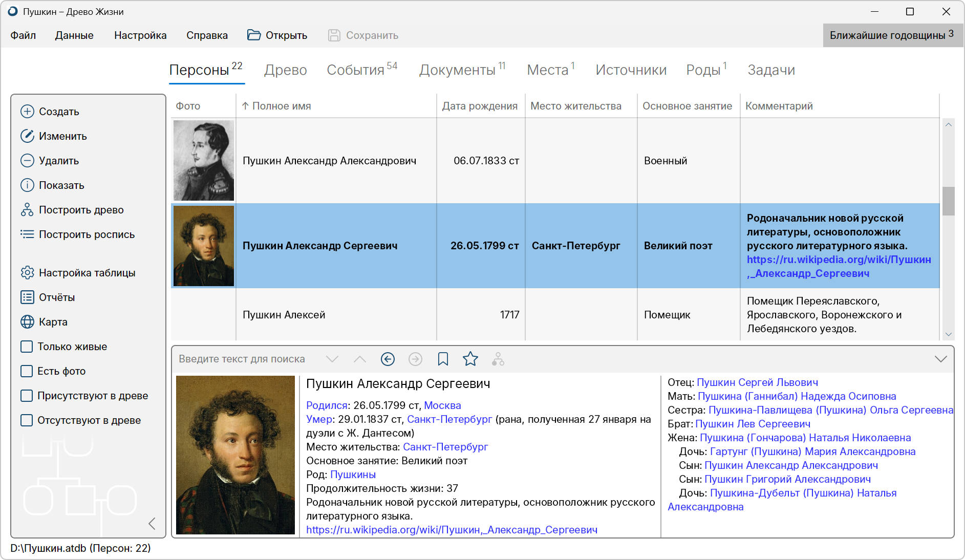Open father link "Пушкин Сергей Львович"
Screen dimensions: 965x560
[x=757, y=382]
